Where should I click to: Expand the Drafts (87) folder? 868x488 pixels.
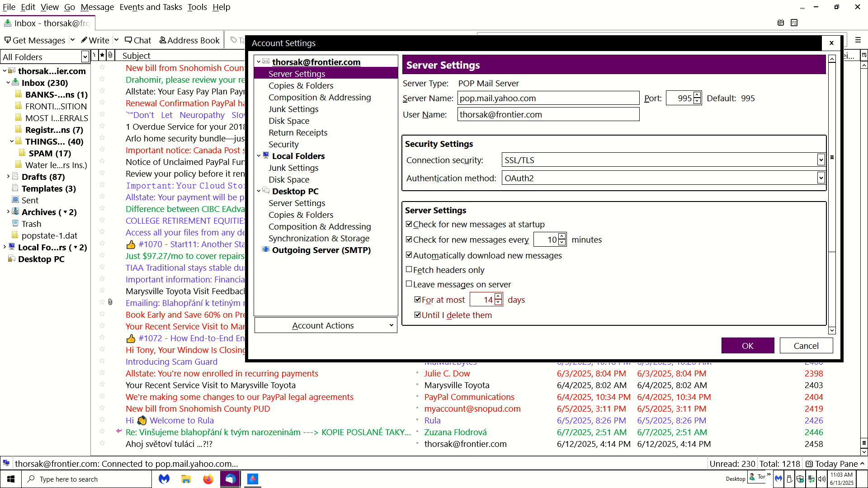[x=8, y=176]
